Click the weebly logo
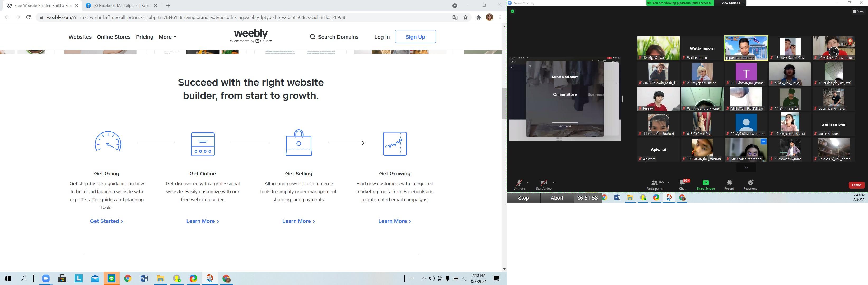The image size is (868, 285). click(251, 36)
